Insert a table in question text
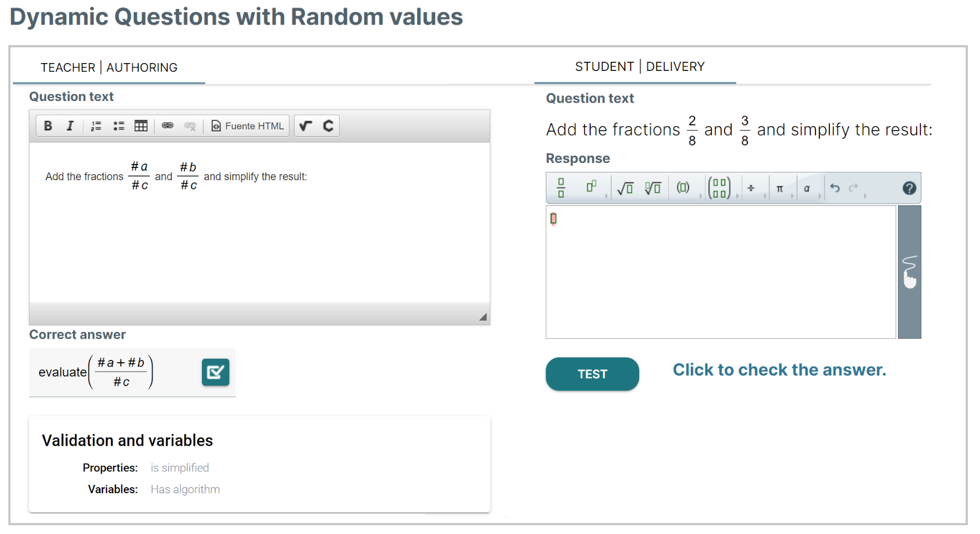Viewport: 980px width, 534px height. (x=141, y=126)
